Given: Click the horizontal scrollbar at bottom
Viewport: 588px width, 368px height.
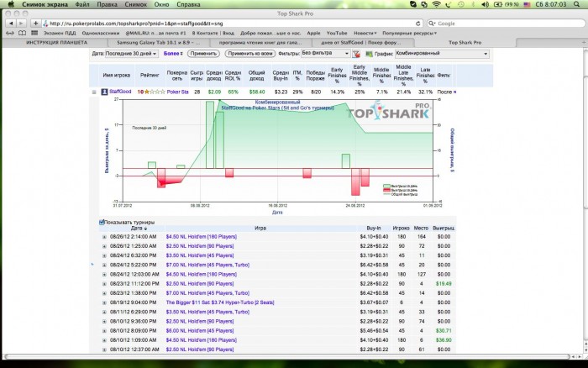Looking at the screenshot, I should click(x=287, y=357).
